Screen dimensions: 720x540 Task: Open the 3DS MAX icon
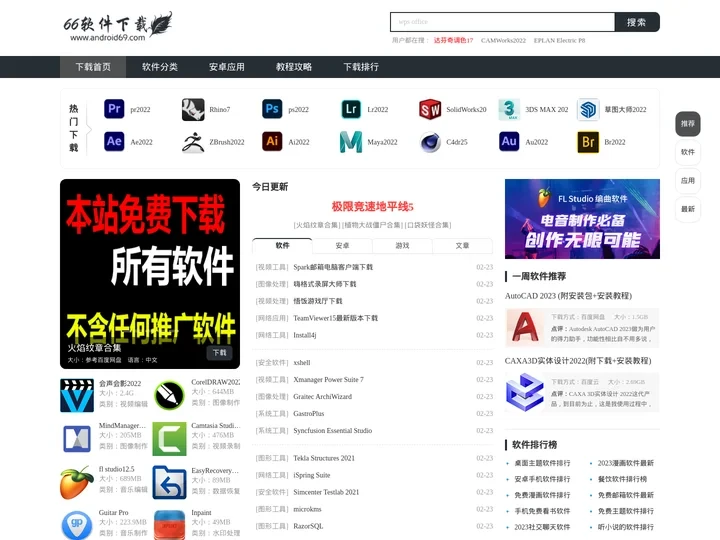[509, 109]
